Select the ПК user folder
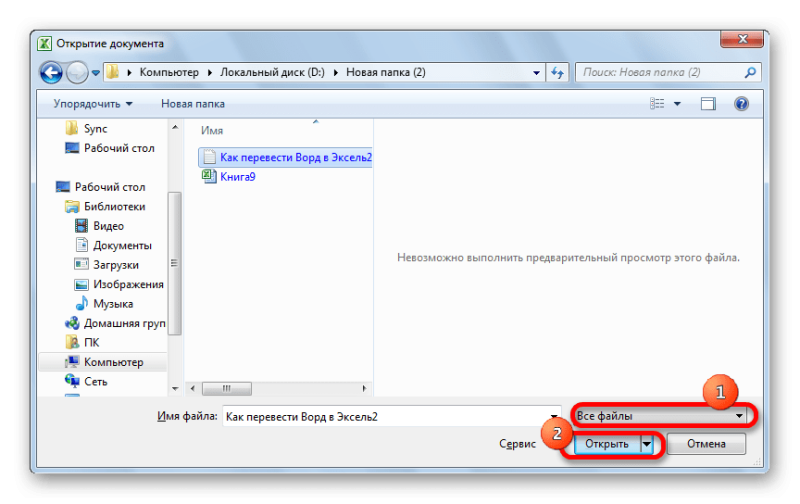 coord(82,342)
